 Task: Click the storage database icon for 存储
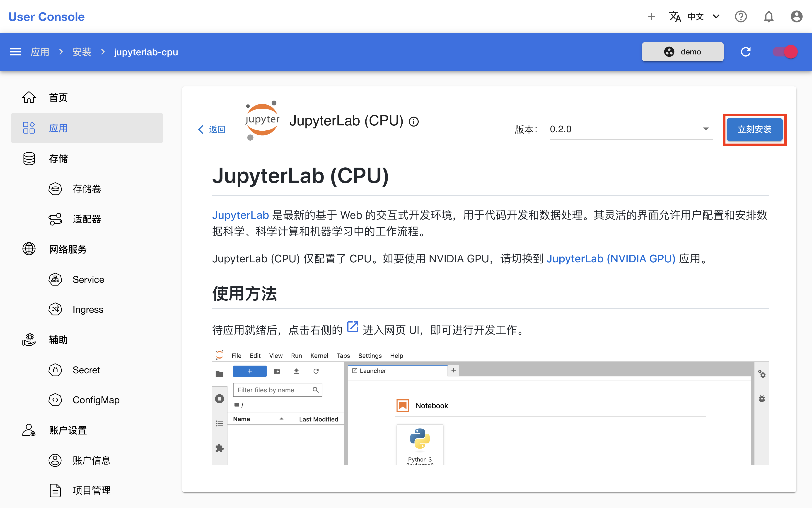click(29, 159)
